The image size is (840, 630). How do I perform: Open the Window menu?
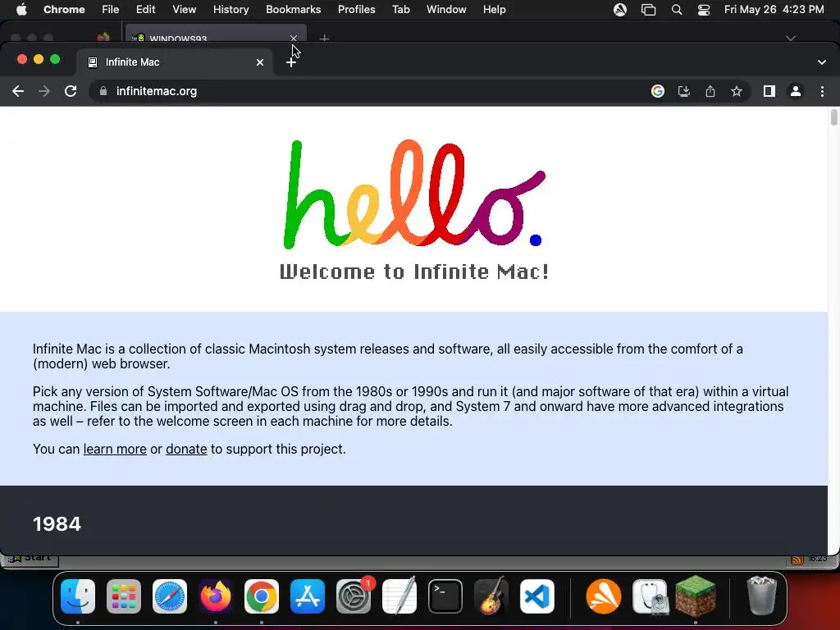[446, 10]
